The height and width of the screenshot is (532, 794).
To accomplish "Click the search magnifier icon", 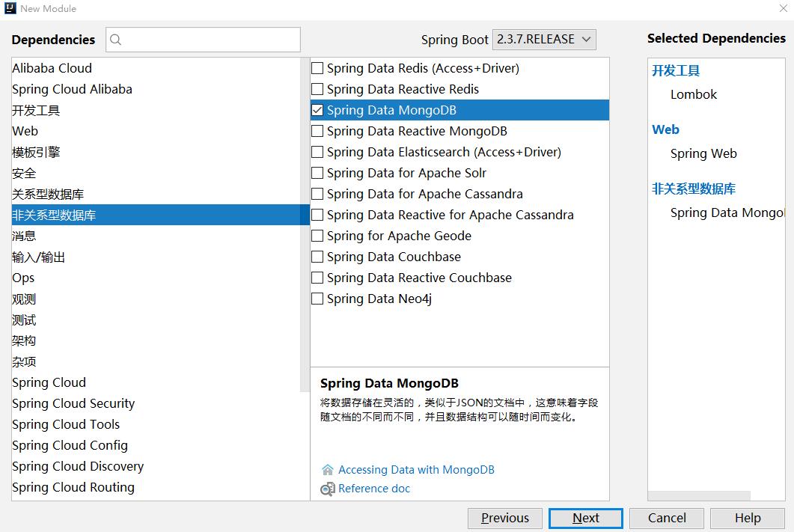I will (x=116, y=40).
